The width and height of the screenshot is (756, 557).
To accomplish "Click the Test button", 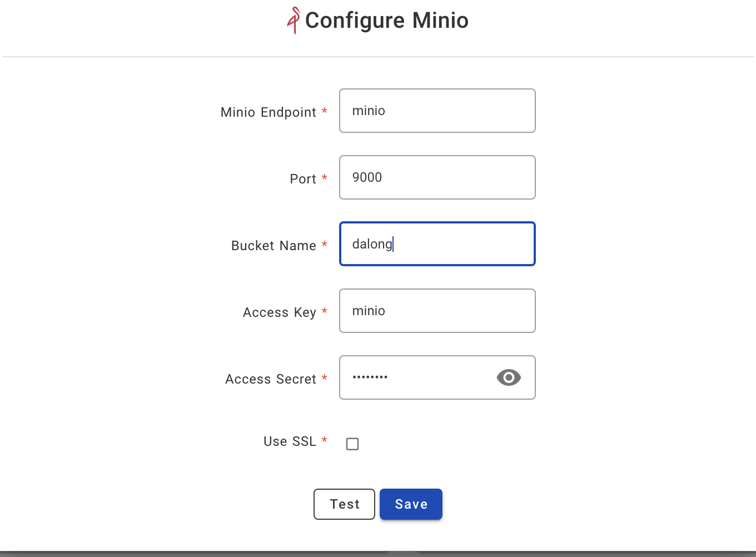I will pos(344,504).
